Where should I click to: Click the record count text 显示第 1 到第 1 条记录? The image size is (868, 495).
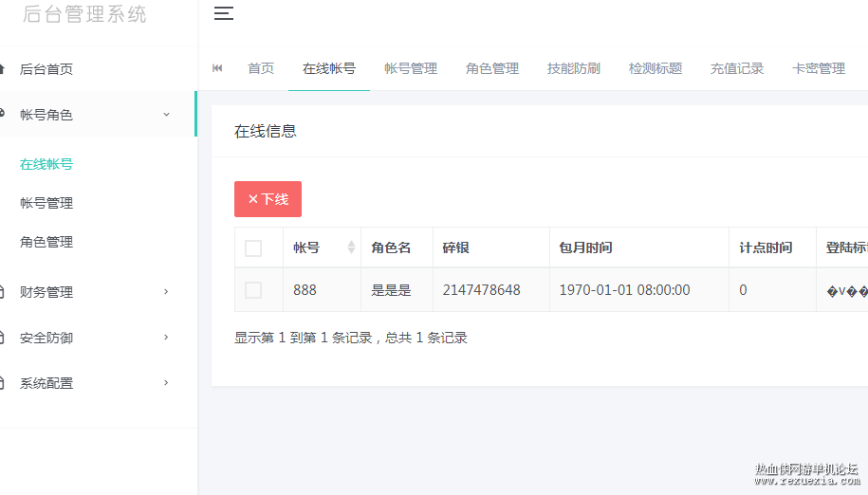(x=303, y=338)
